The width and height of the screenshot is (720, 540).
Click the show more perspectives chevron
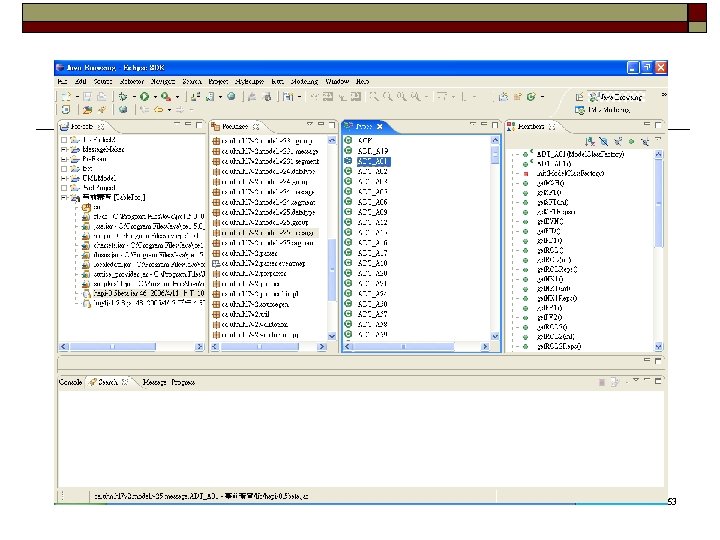pyautogui.click(x=664, y=95)
